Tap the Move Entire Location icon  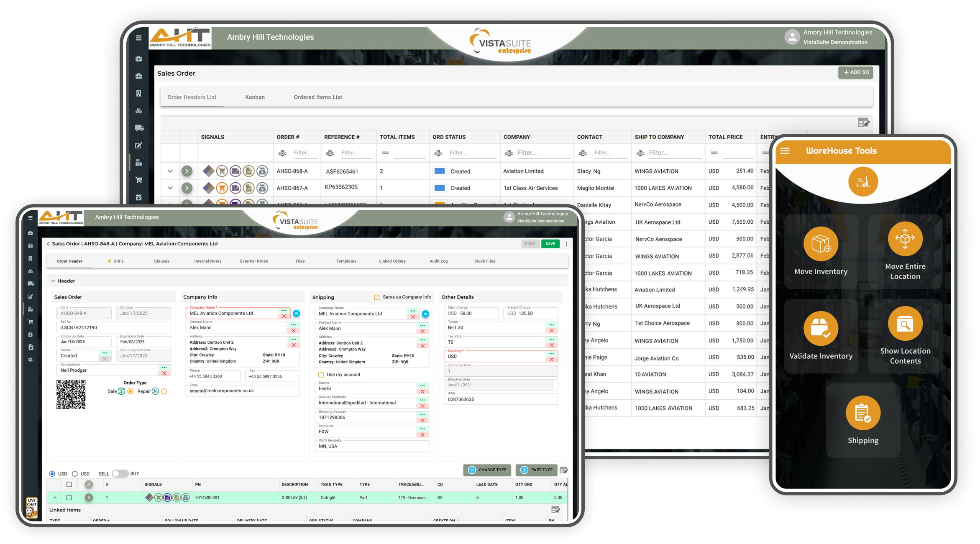(905, 238)
